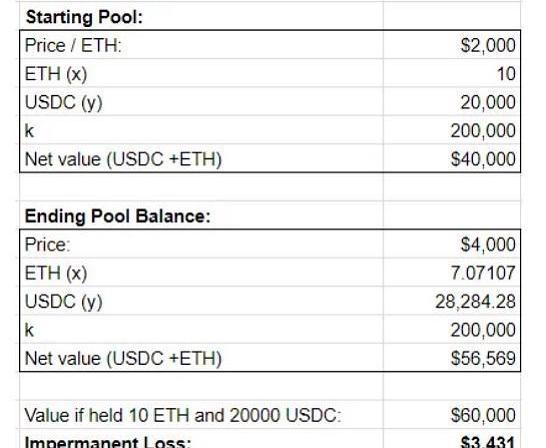Image resolution: width=546 pixels, height=448 pixels.
Task: Select the $40,000 net value cell
Action: (x=452, y=159)
